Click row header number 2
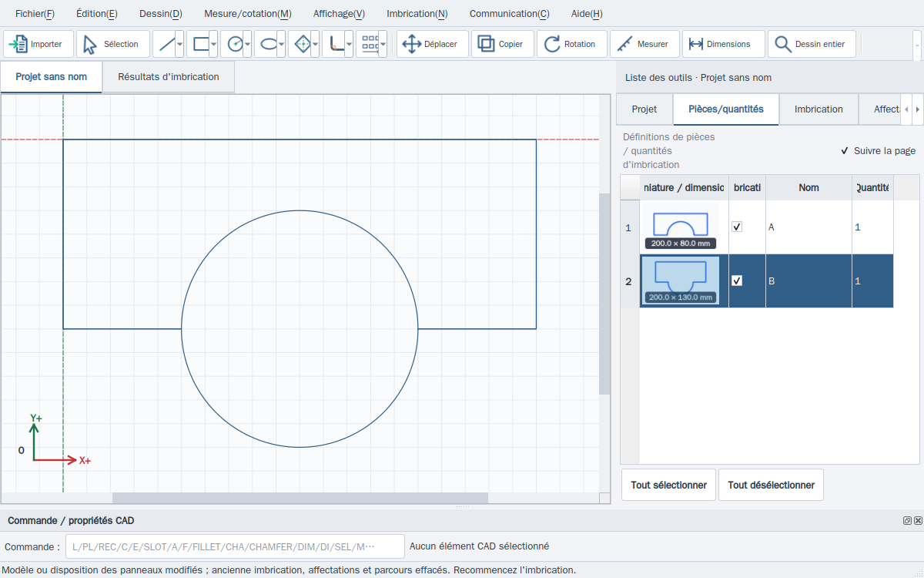 tap(630, 281)
